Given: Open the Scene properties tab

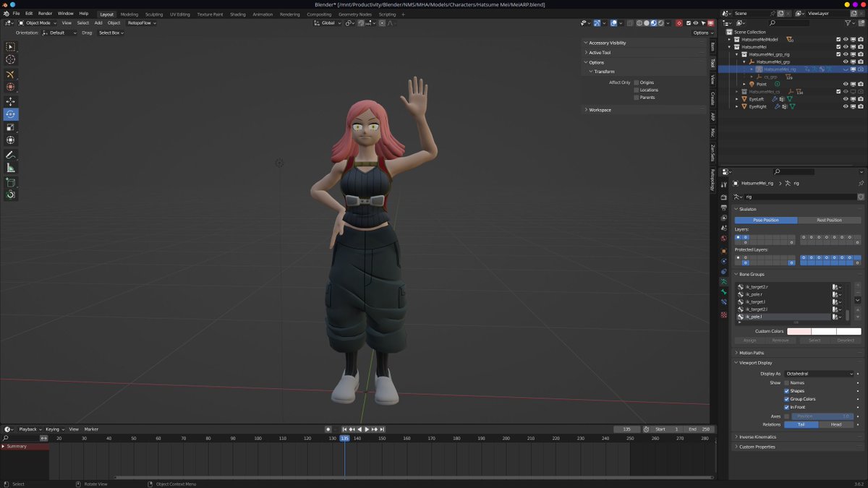Looking at the screenshot, I should pos(723,228).
